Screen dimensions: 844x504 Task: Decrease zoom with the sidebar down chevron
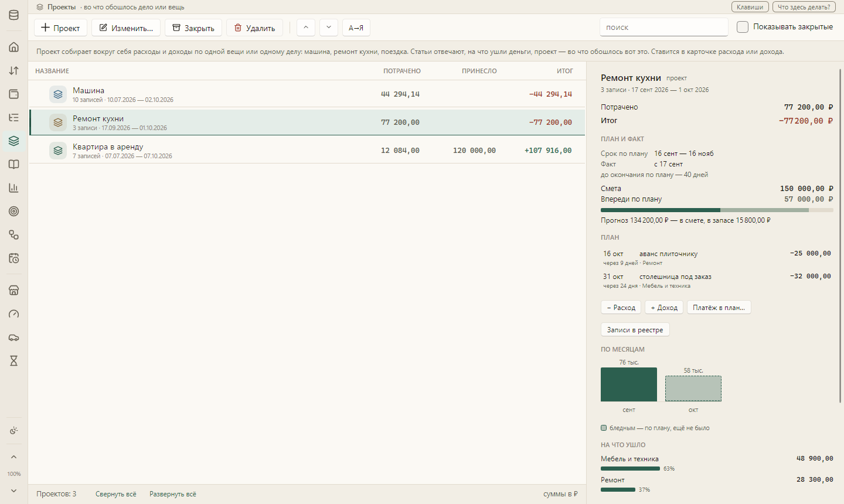(14, 491)
